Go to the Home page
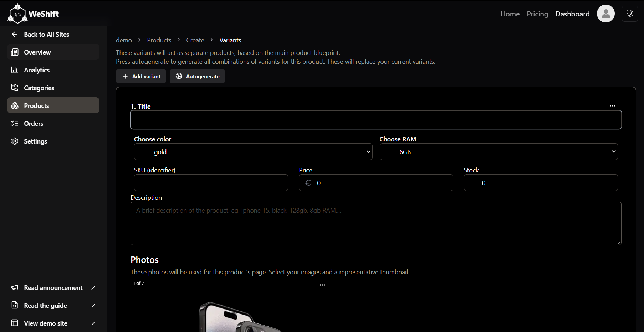 click(x=510, y=14)
